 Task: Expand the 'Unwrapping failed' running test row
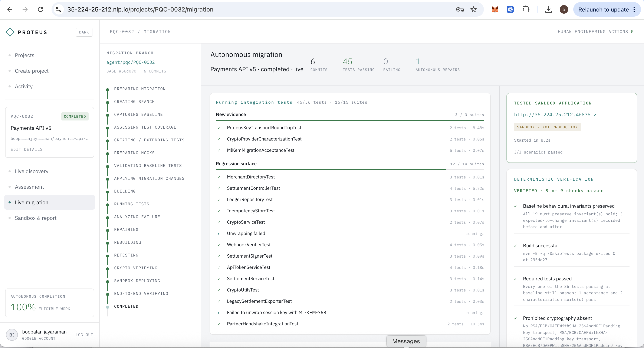pos(350,233)
